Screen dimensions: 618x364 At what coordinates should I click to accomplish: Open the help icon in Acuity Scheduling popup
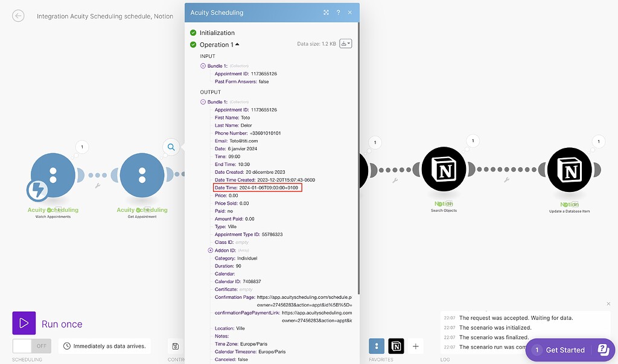pos(338,12)
